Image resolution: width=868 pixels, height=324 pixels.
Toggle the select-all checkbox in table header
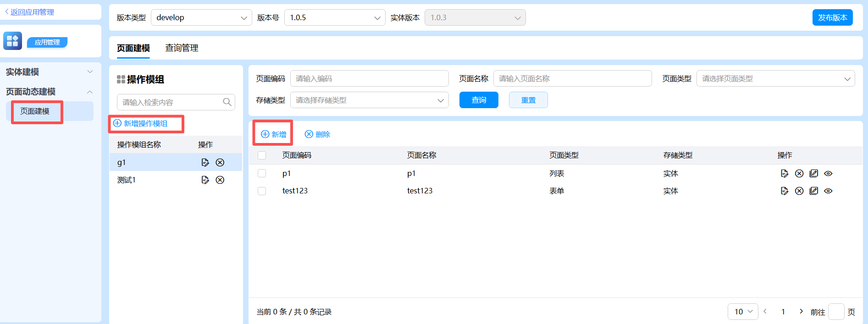click(x=262, y=155)
